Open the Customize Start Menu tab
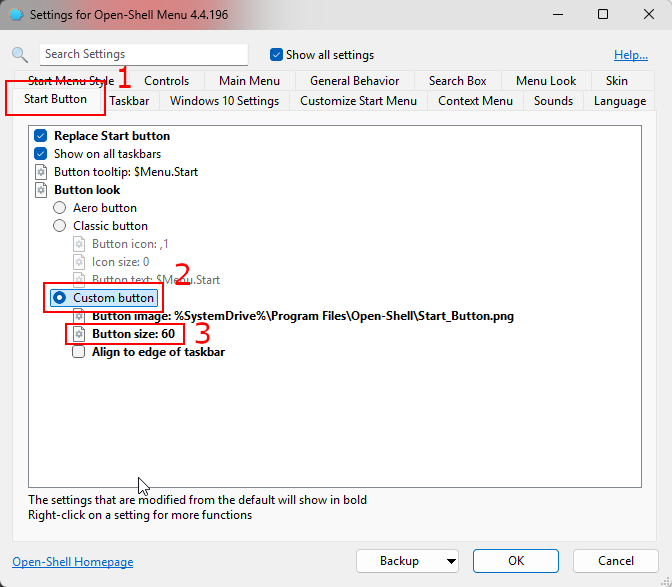Screen dimensions: 672x587 coord(358,101)
